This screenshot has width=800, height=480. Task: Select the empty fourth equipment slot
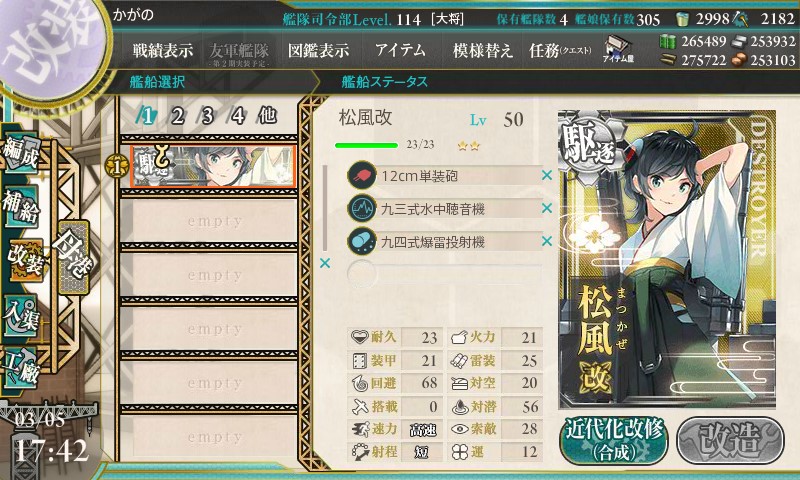pyautogui.click(x=444, y=274)
